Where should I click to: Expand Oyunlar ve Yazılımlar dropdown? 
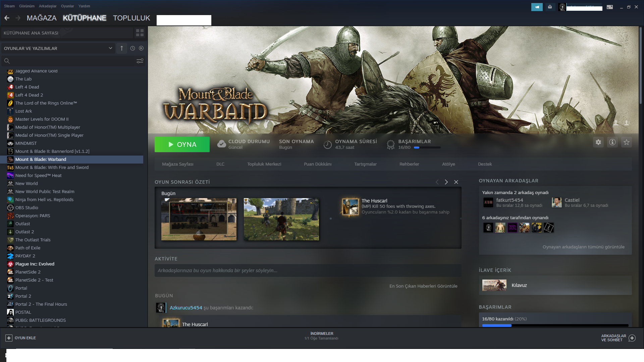pos(110,48)
